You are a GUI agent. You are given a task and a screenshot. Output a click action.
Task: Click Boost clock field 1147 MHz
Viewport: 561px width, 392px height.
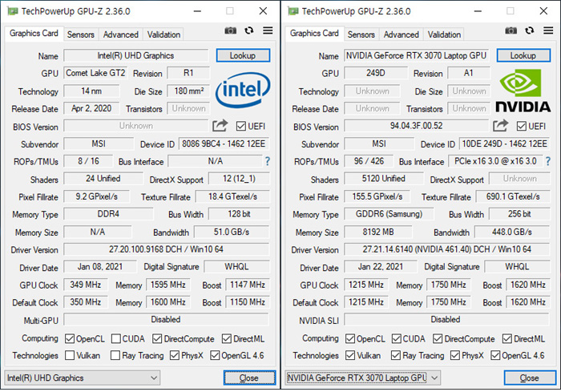[x=248, y=285]
